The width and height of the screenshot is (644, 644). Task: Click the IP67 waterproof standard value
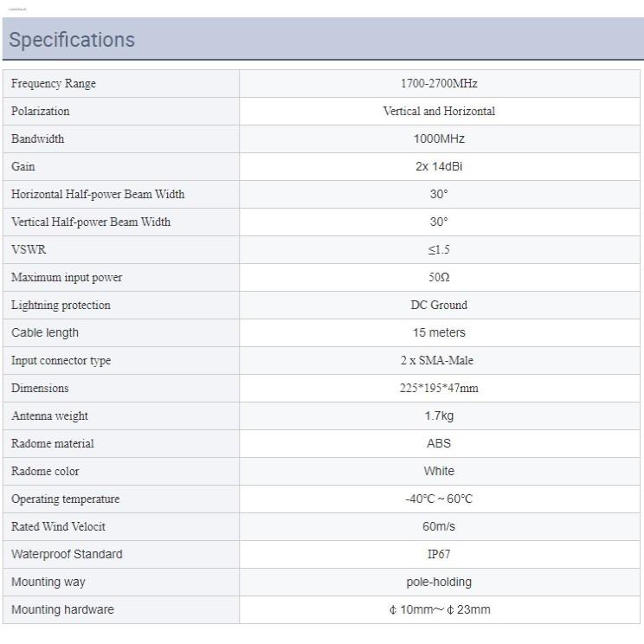pyautogui.click(x=439, y=555)
